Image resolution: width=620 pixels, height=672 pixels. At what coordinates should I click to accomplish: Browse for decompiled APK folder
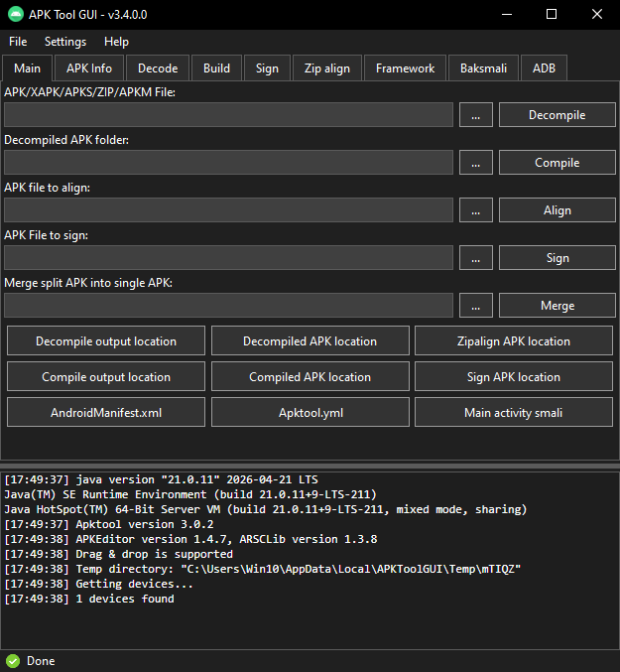click(476, 162)
